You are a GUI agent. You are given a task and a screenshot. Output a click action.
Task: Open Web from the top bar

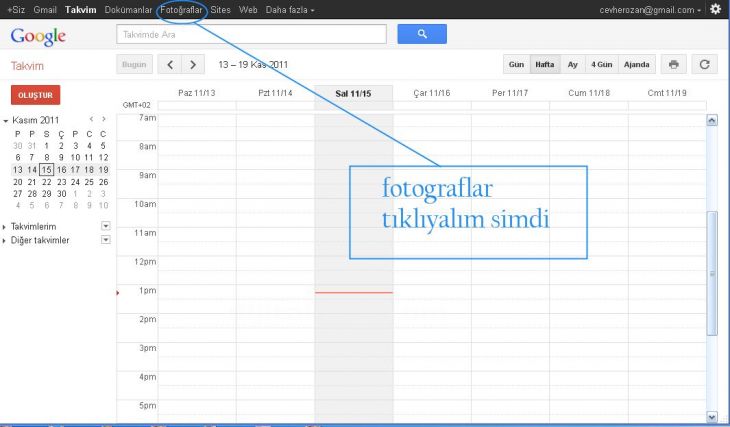point(248,10)
